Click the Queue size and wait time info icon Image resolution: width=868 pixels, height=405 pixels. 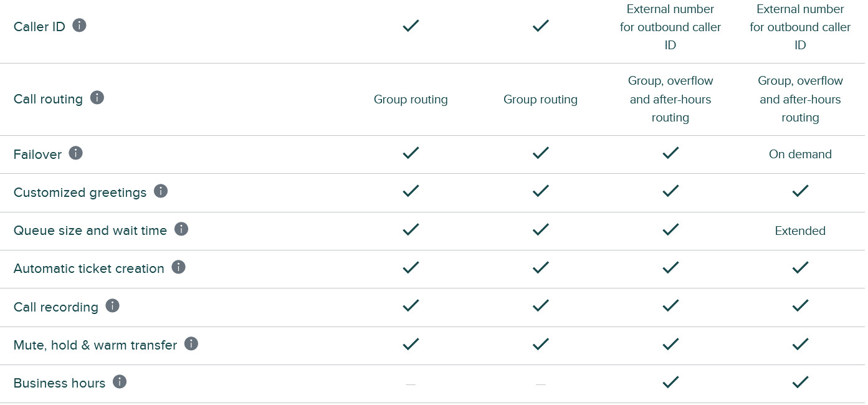coord(181,229)
